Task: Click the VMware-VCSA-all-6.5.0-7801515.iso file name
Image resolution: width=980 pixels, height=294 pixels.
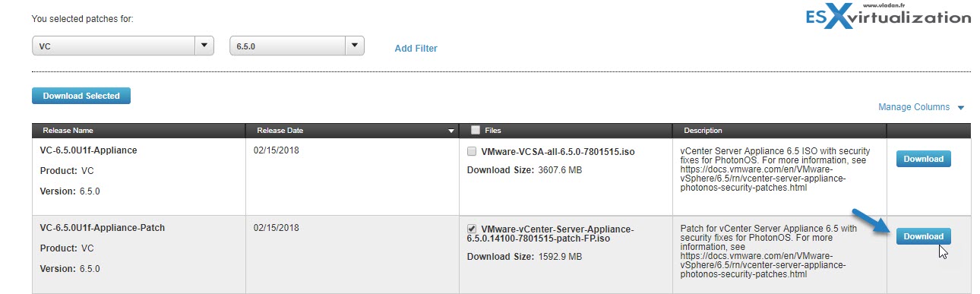Action: coord(558,152)
